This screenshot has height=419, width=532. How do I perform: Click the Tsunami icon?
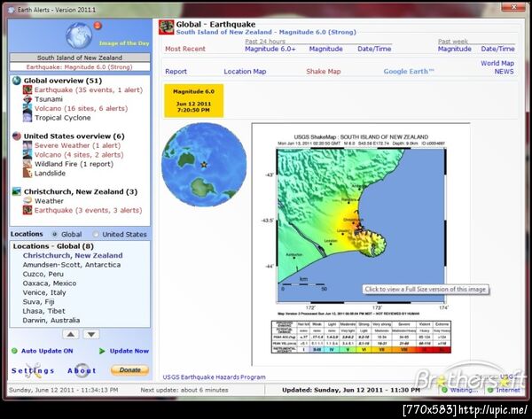tap(27, 99)
